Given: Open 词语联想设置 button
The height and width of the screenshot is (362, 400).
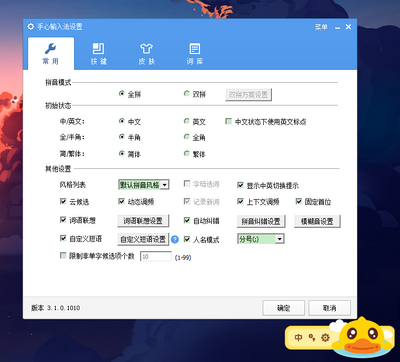Looking at the screenshot, I should click(x=143, y=221).
